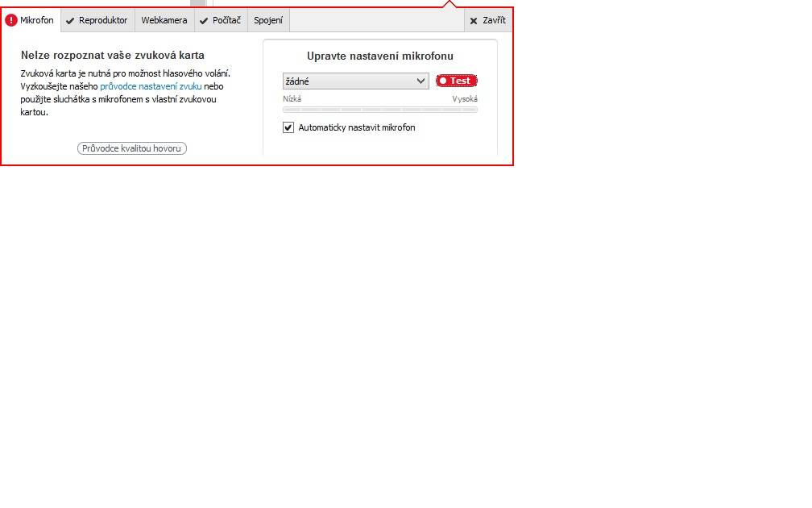The height and width of the screenshot is (508, 812).
Task: Open the microphone device dropdown showing žádné
Action: [x=356, y=81]
